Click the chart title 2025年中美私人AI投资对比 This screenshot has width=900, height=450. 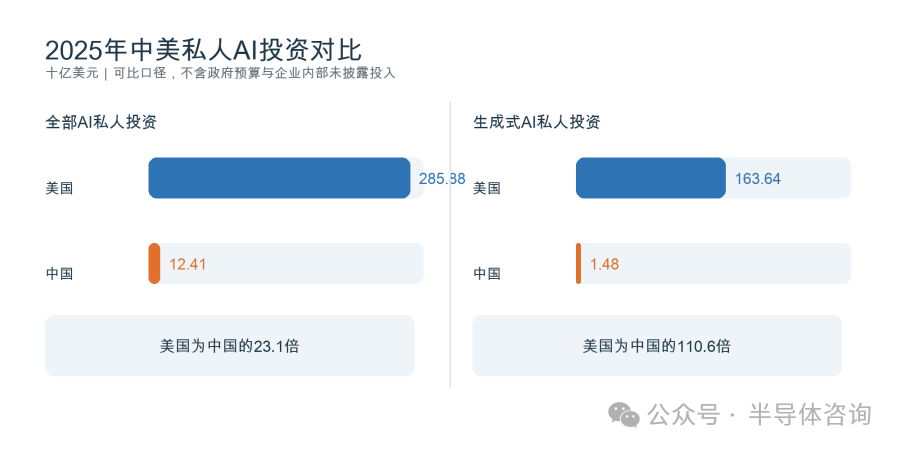(x=203, y=51)
